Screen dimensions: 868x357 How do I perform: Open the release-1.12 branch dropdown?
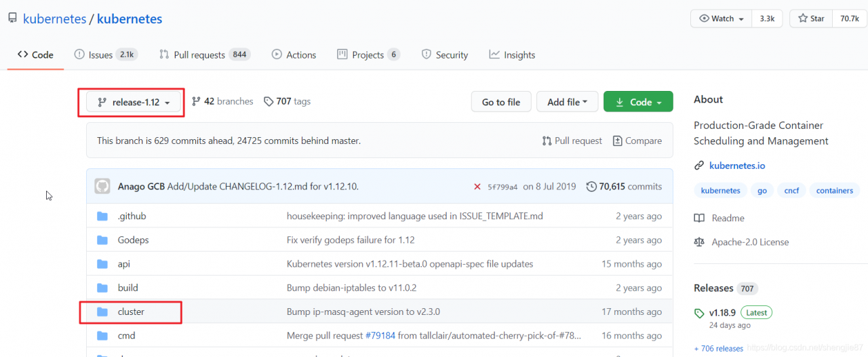tap(134, 102)
